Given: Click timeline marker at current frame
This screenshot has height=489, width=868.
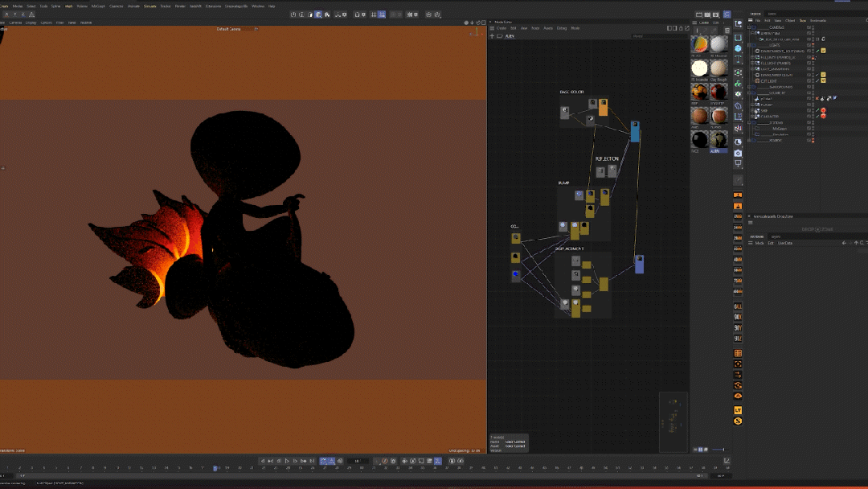Looking at the screenshot, I should pyautogui.click(x=215, y=469).
